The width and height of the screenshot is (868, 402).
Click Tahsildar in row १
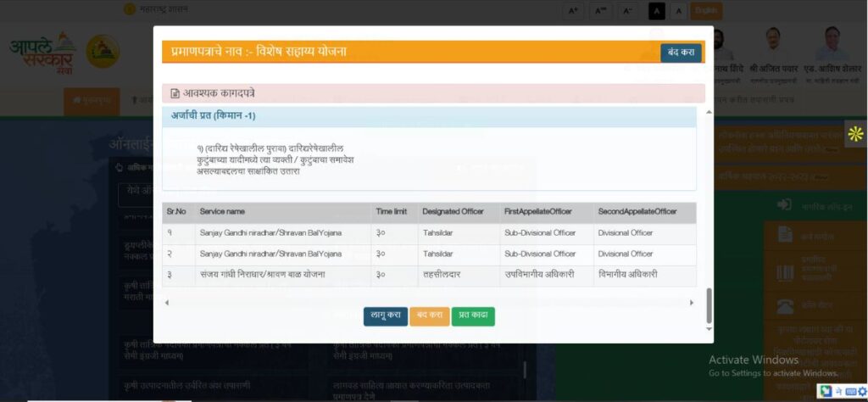[x=437, y=233]
